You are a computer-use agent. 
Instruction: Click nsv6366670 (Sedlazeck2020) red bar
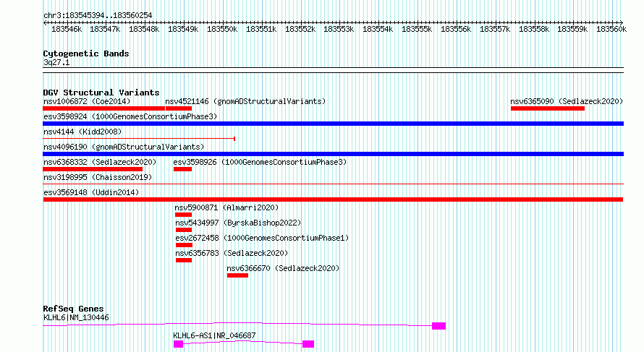point(237,275)
